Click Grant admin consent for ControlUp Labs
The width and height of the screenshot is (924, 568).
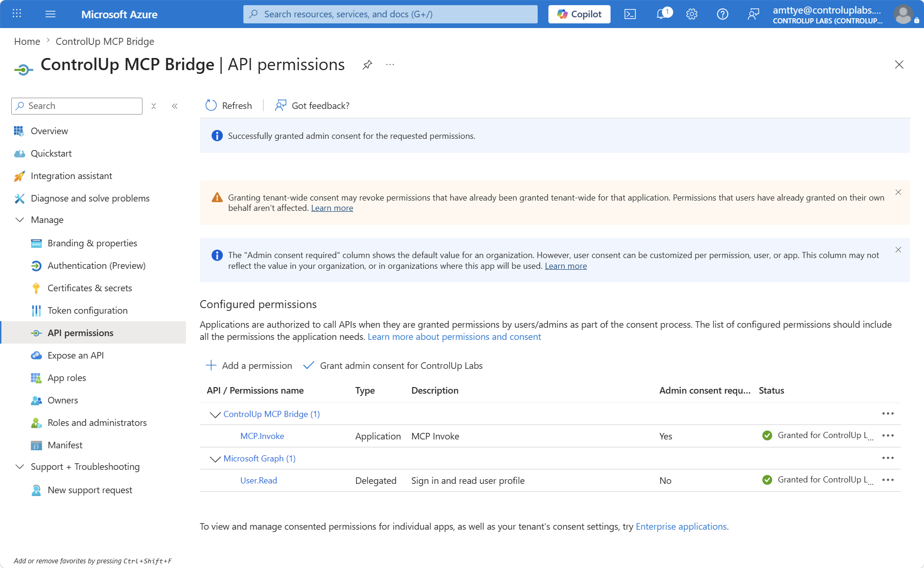click(393, 366)
